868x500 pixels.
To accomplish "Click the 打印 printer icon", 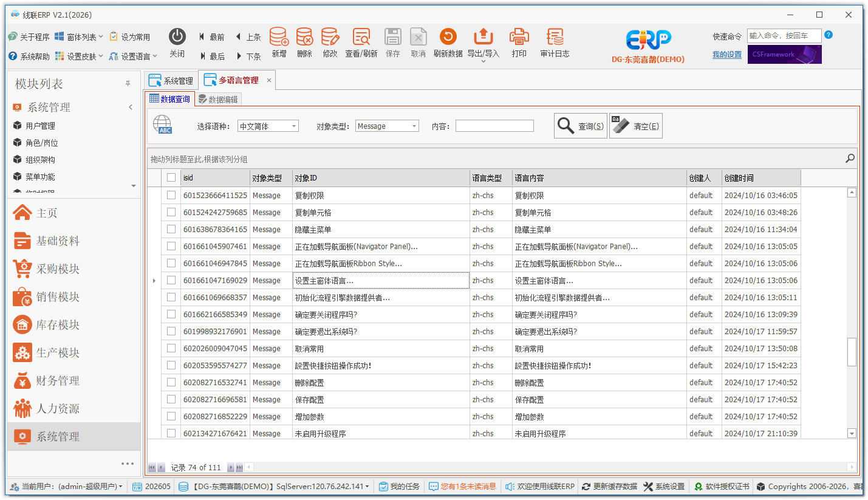I will coord(519,36).
